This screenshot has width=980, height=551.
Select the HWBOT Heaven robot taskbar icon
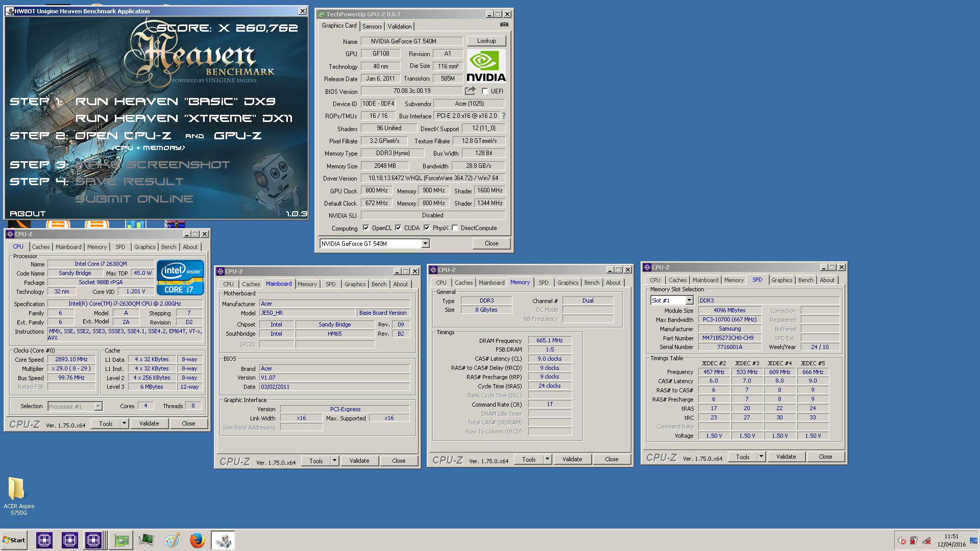coord(223,540)
